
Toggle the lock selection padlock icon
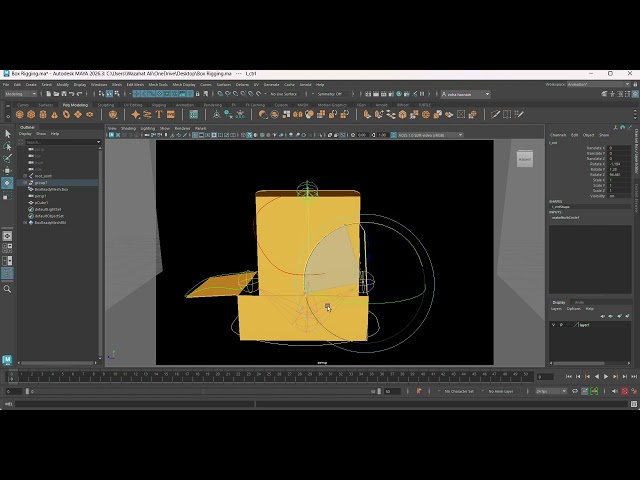(198, 94)
